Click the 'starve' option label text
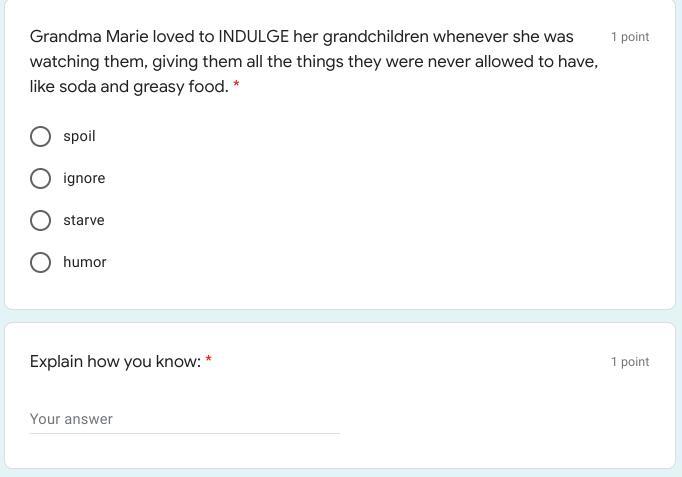This screenshot has height=477, width=682. coord(84,220)
